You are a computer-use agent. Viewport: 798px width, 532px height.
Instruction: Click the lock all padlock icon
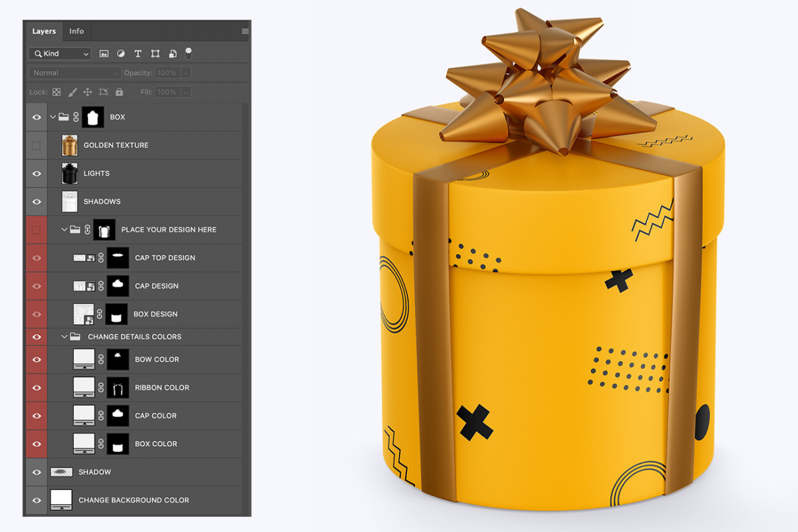(x=119, y=92)
